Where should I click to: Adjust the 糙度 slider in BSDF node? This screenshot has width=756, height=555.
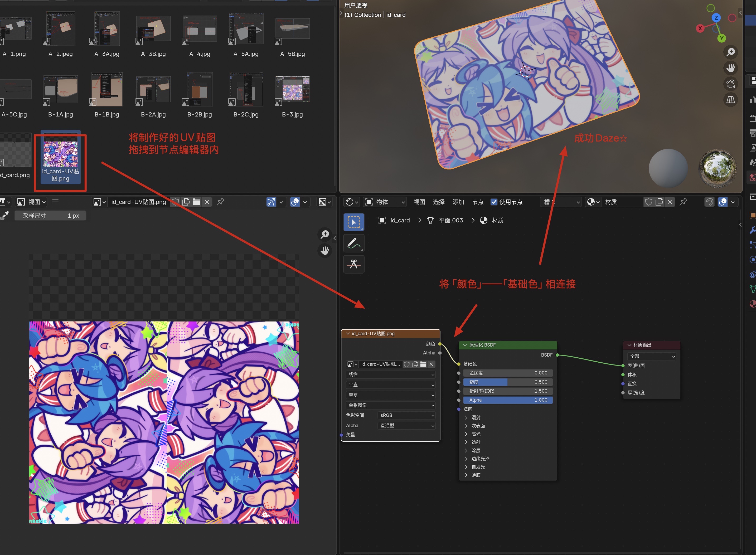click(x=508, y=382)
